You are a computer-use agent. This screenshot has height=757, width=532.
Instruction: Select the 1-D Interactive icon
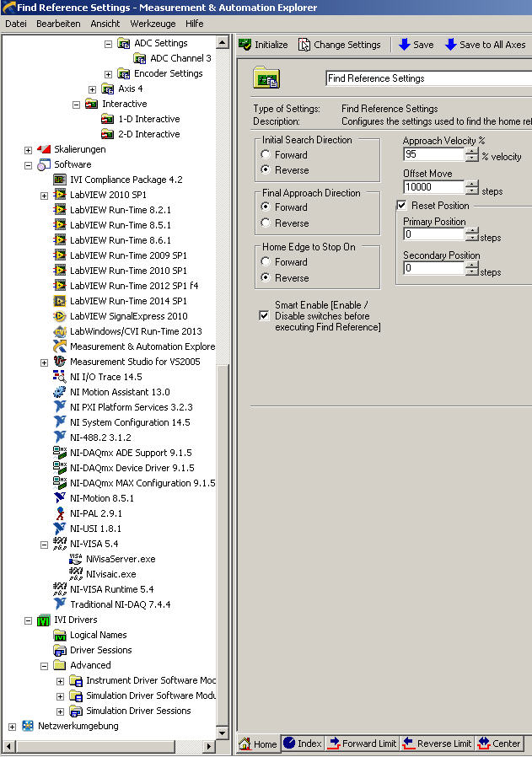tap(107, 119)
